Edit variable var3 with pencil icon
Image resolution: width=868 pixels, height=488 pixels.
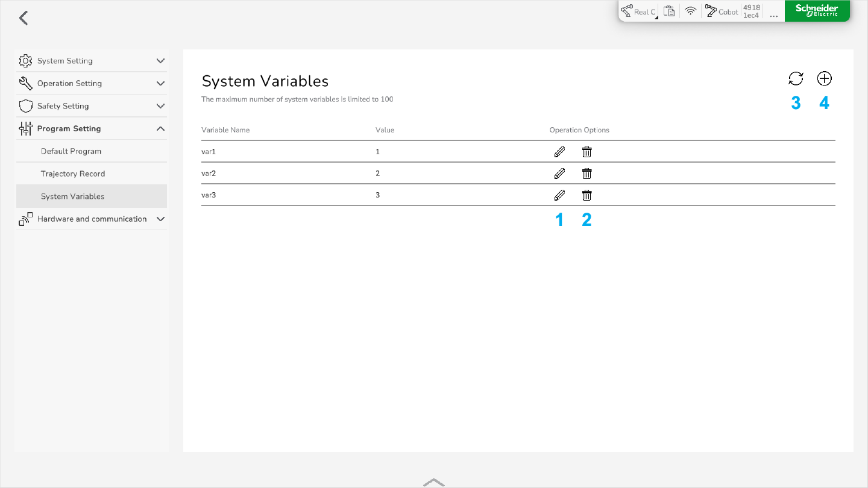click(559, 195)
